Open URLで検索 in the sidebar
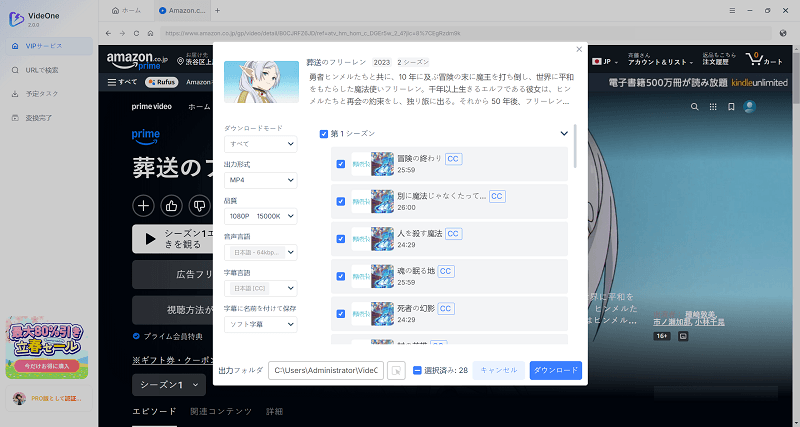This screenshot has height=427, width=800. [x=49, y=70]
